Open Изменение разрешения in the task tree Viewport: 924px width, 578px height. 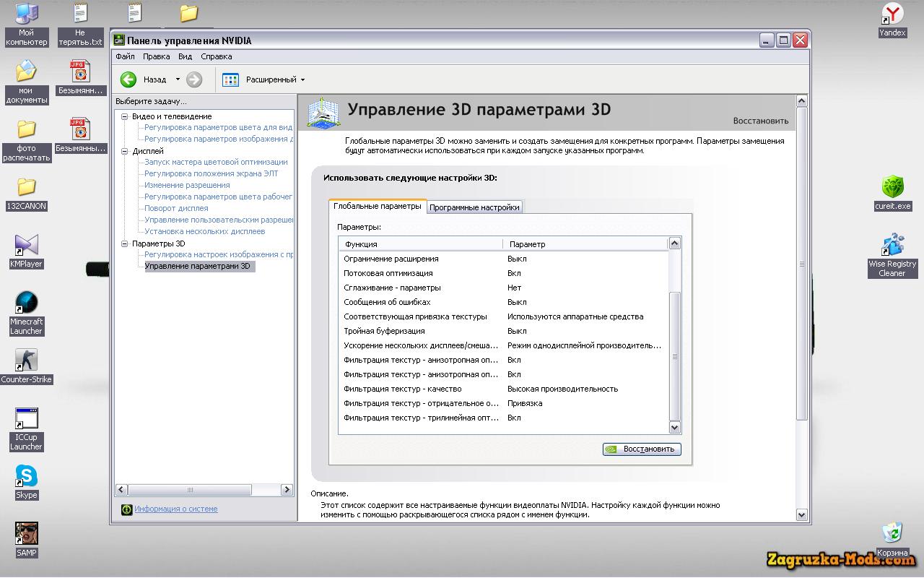(187, 185)
